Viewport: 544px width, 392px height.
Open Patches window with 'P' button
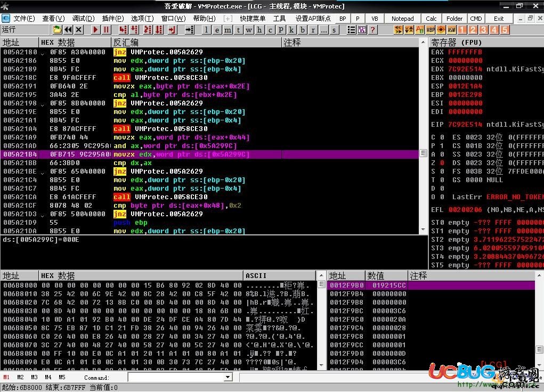[281, 30]
